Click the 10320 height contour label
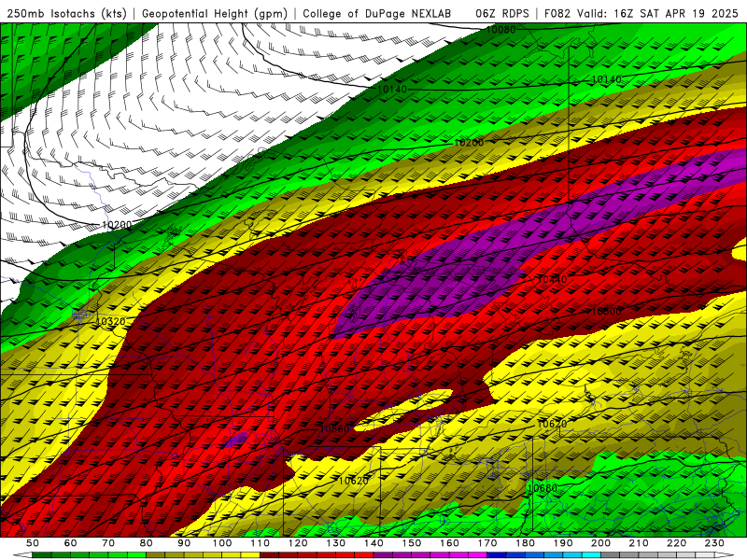This screenshot has height=560, width=747. point(110,321)
